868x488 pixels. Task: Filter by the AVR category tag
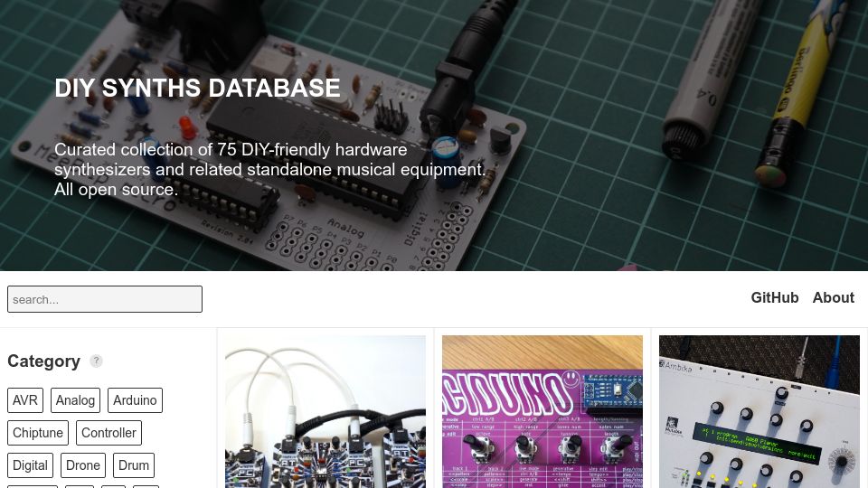[x=25, y=400]
